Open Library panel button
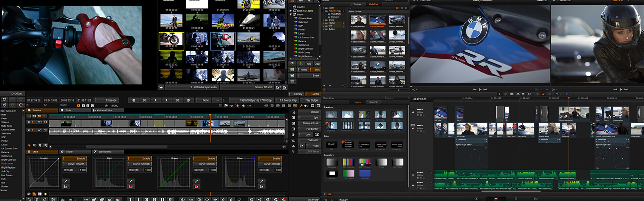Viewport: 644px width, 201px height. (x=297, y=94)
